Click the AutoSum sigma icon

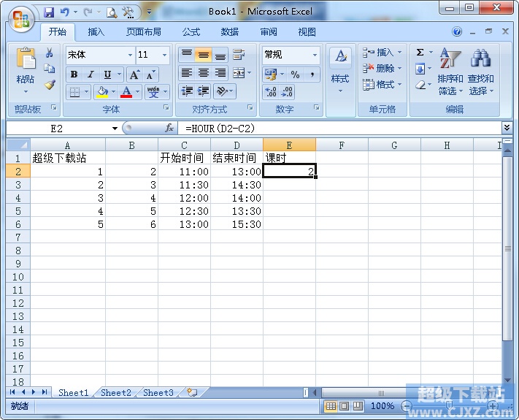(x=420, y=53)
